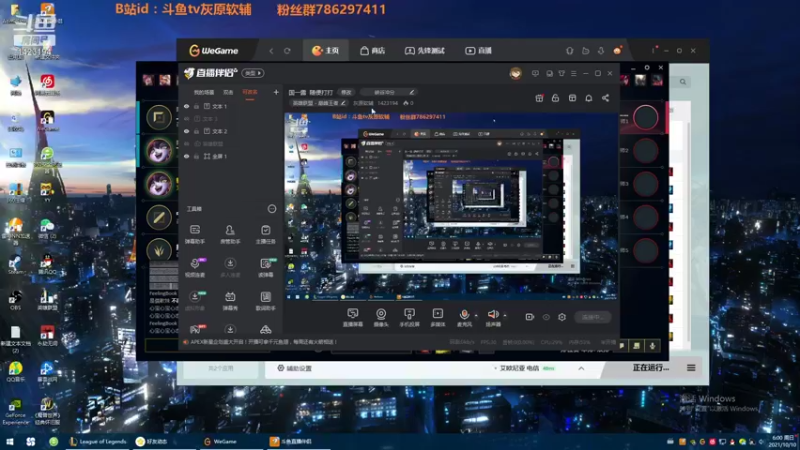Open the broadcast settings gear icon
Image resolution: width=800 pixels, height=450 pixels.
(562, 317)
